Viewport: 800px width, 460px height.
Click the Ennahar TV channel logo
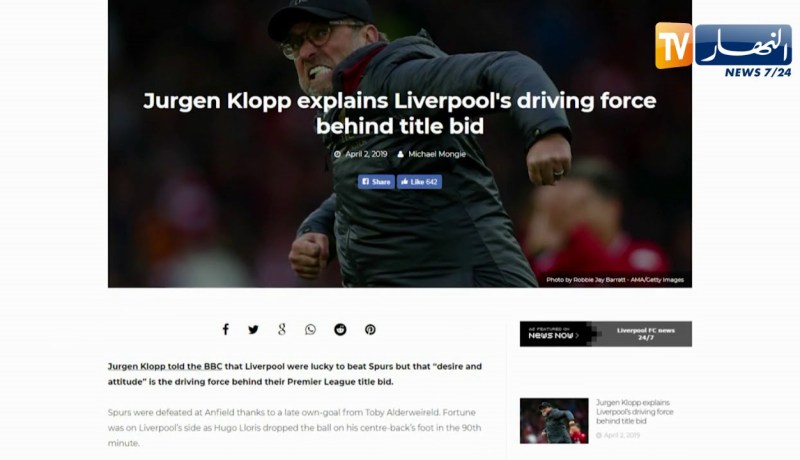[723, 50]
